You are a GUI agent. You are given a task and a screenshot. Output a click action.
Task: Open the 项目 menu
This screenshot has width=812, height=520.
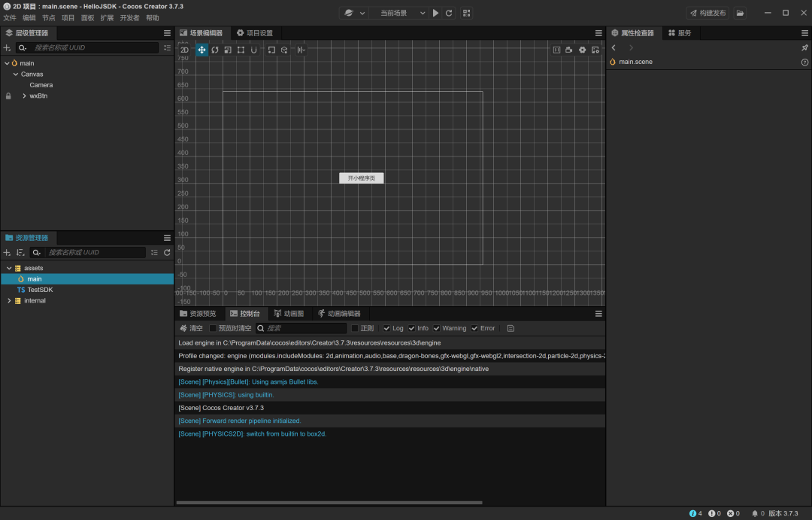tap(68, 18)
